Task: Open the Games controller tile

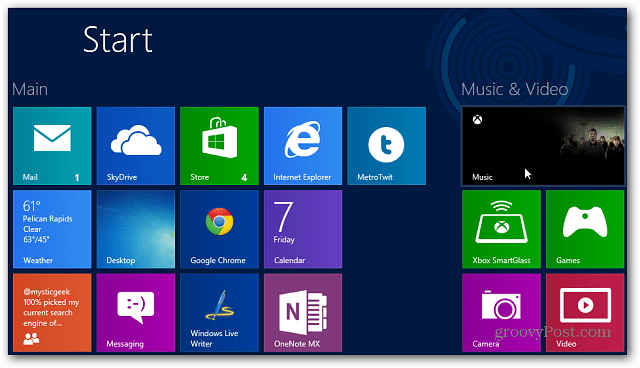Action: 585,229
